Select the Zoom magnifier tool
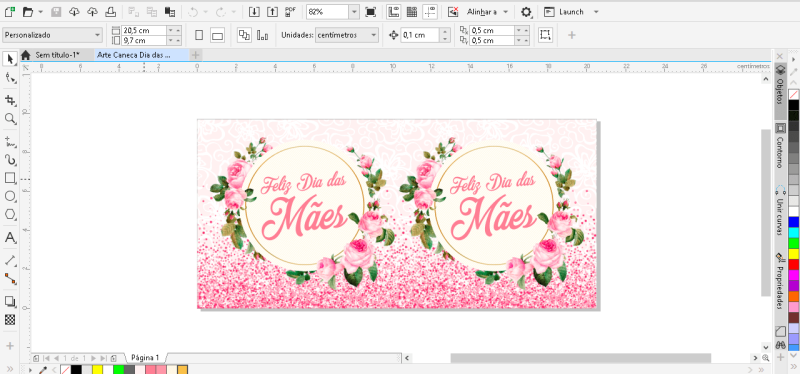Screen dimensions: 800x374 click(10, 119)
